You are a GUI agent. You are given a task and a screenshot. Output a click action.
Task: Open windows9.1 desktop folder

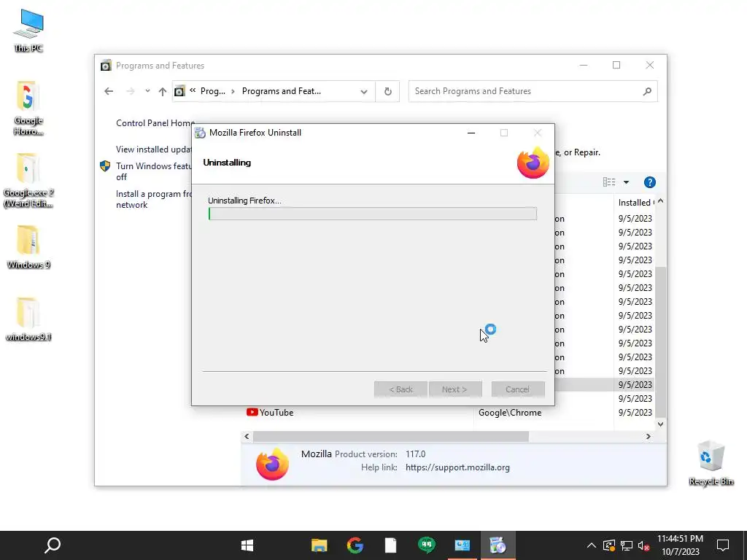coord(28,319)
